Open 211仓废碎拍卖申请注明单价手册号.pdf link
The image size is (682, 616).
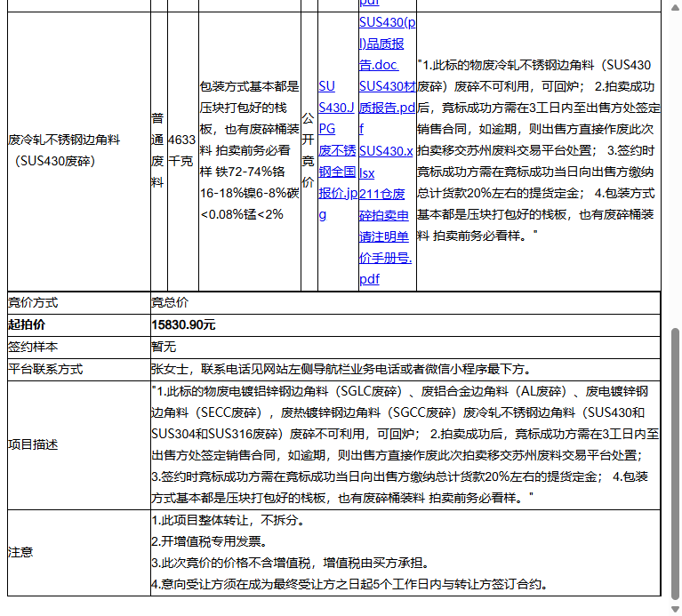click(385, 236)
